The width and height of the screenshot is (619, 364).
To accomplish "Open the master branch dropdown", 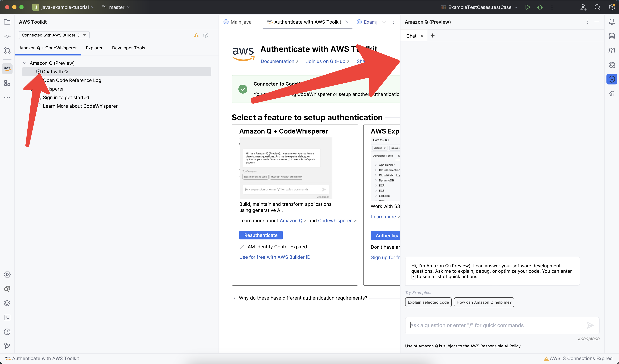I will 116,7.
